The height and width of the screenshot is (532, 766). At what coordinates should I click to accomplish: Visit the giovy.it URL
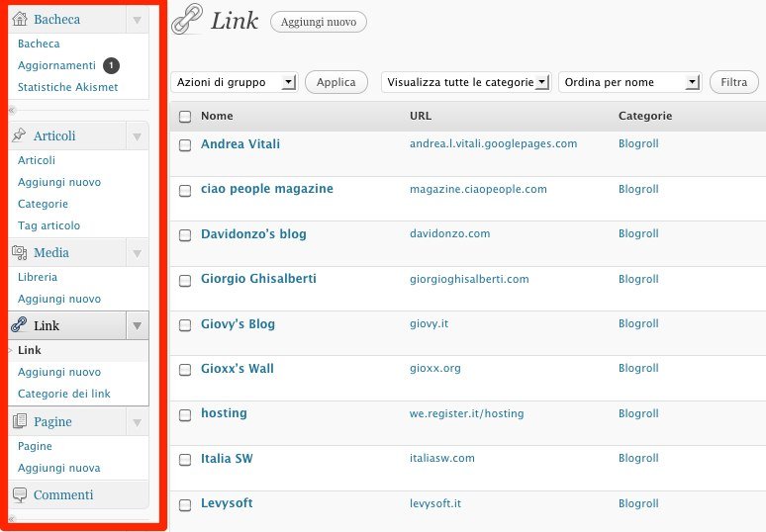[x=429, y=323]
